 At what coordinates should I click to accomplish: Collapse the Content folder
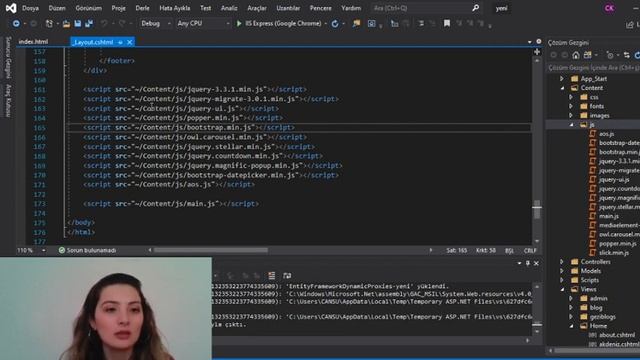pyautogui.click(x=562, y=88)
